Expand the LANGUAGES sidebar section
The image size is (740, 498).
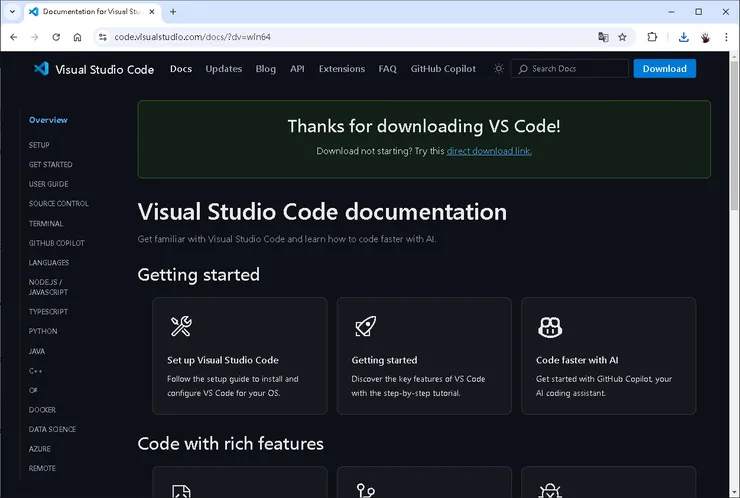point(49,262)
